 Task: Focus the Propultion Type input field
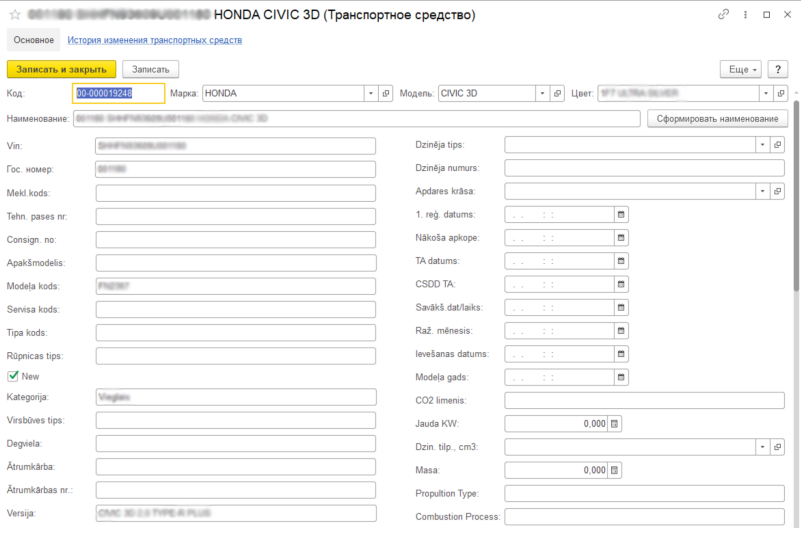point(645,493)
